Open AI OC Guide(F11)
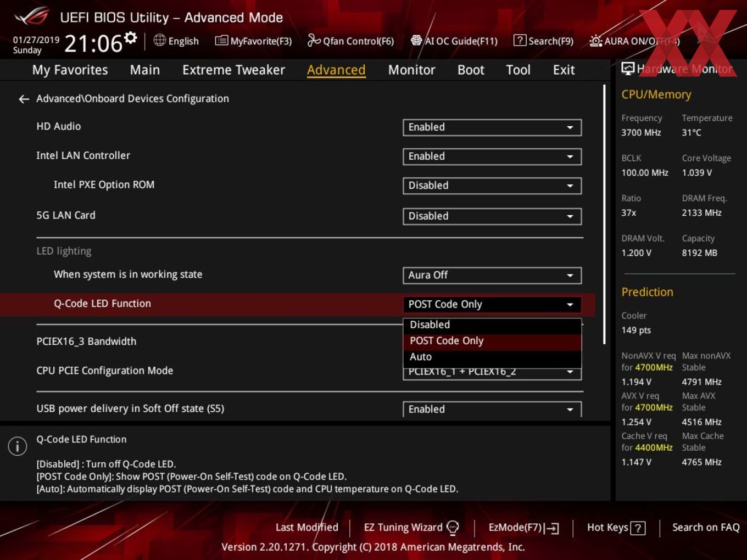This screenshot has width=747, height=560. click(461, 41)
